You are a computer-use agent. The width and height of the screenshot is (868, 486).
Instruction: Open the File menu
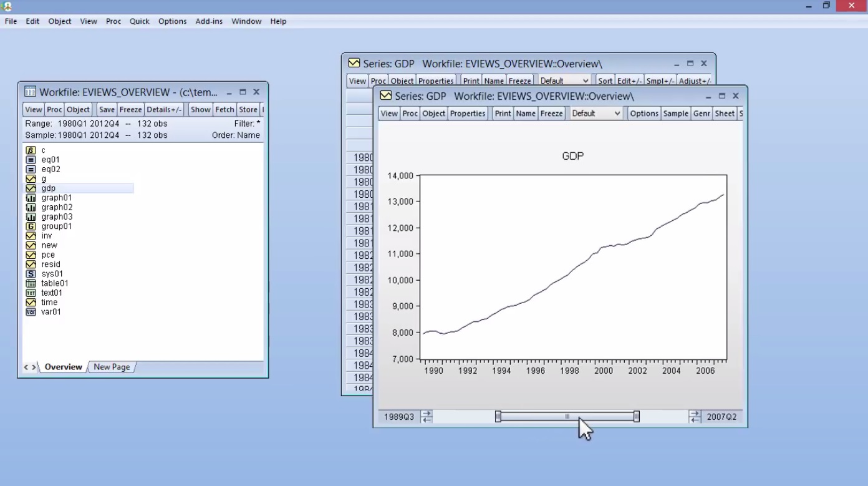tap(11, 21)
